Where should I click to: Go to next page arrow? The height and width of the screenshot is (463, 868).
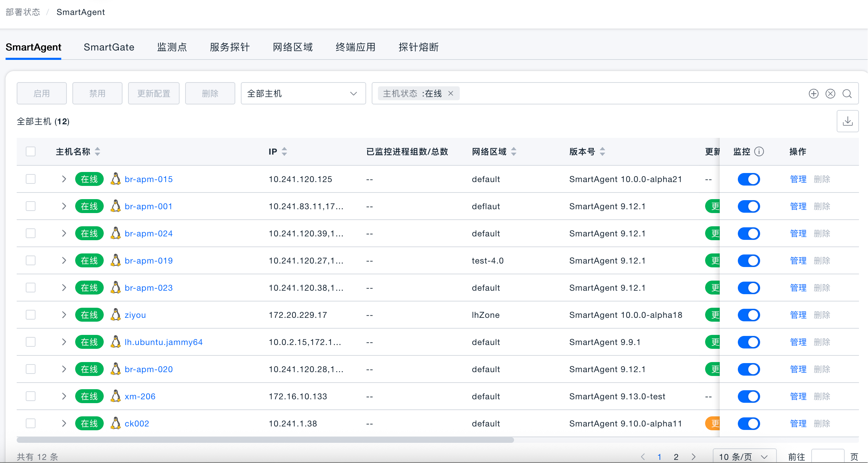pos(694,457)
